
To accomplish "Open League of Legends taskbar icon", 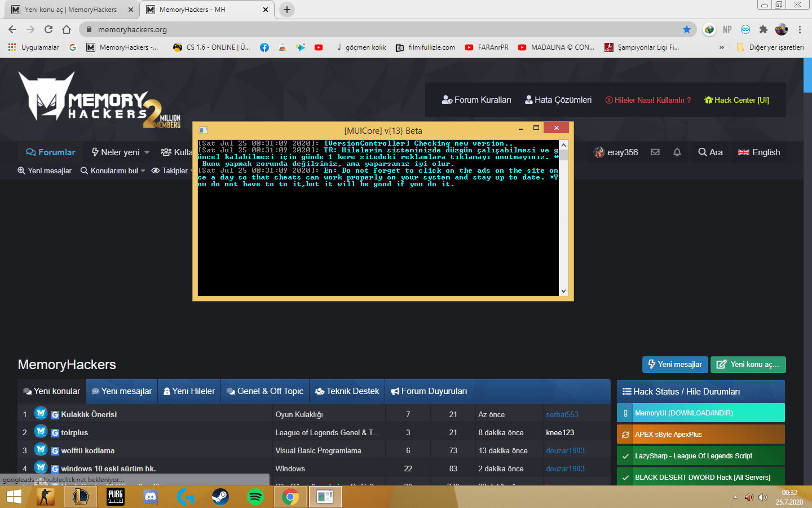I will coord(81,497).
